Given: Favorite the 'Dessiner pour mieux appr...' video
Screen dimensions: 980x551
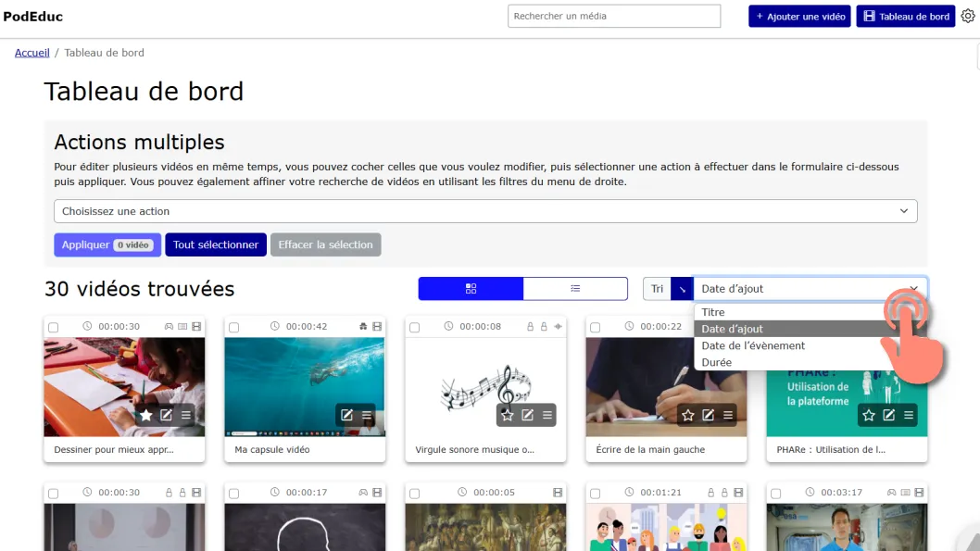Looking at the screenshot, I should (145, 415).
